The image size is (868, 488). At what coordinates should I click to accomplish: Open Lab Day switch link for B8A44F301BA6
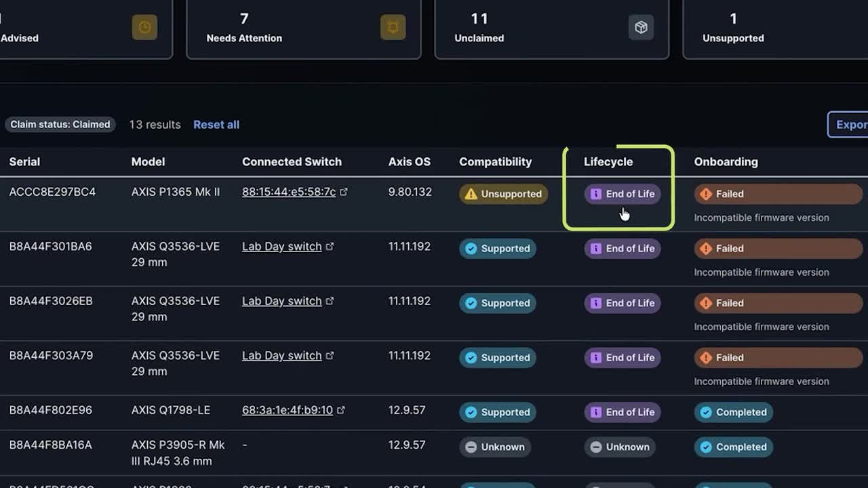pos(282,247)
